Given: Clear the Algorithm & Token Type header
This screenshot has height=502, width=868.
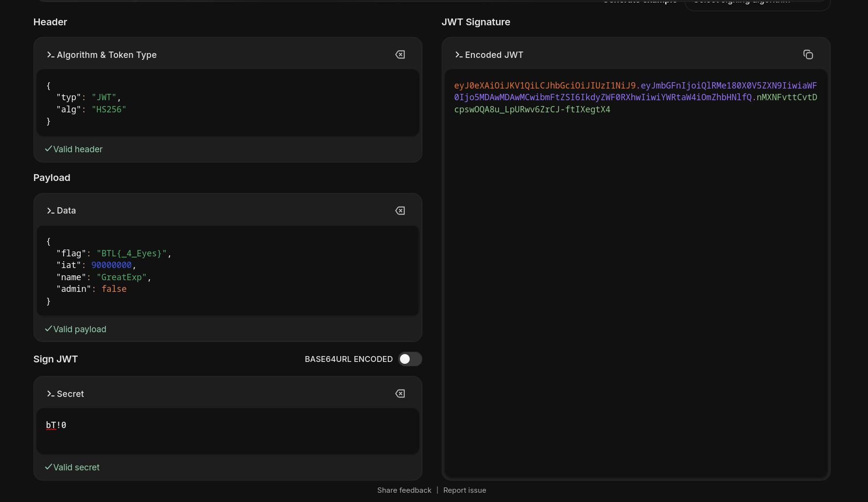Looking at the screenshot, I should 400,54.
